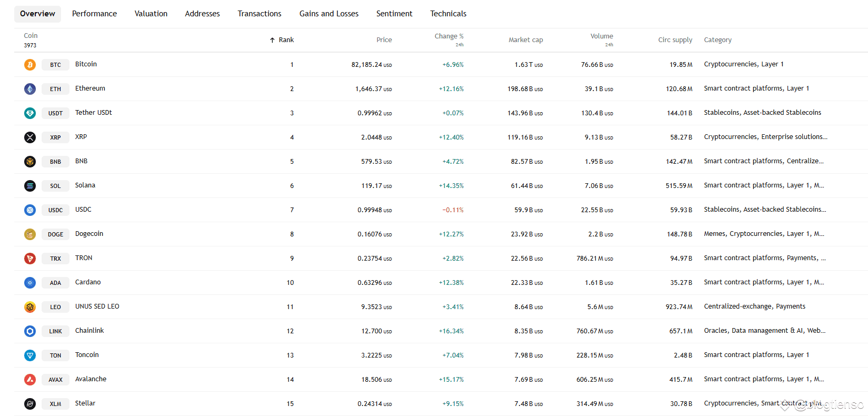Open the Dogecoin name link
This screenshot has height=416, width=868.
89,234
